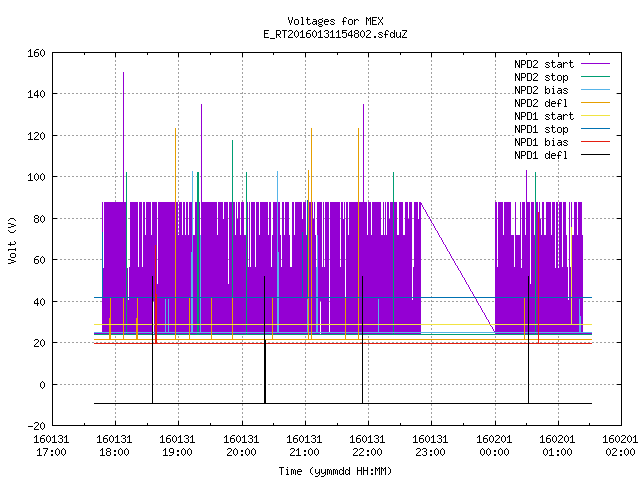Select the NPD1 bias legend entry
Image resolution: width=640 pixels, height=480 pixels.
[x=541, y=142]
